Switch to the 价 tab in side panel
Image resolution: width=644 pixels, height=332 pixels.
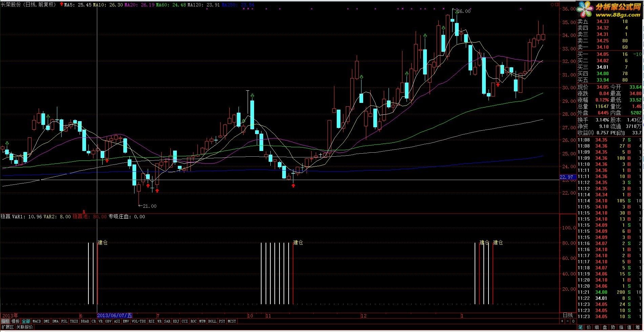[x=589, y=327]
